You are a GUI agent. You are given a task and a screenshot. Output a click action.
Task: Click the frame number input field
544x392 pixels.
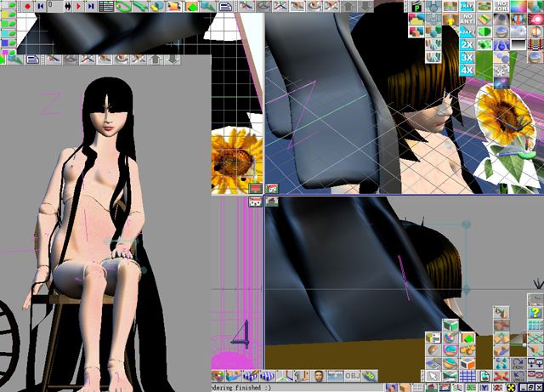(58, 6)
